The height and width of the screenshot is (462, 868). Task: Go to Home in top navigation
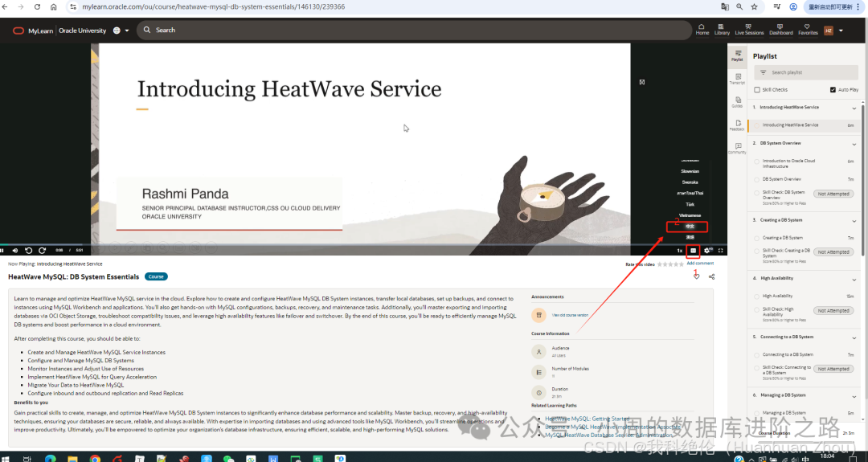click(702, 30)
